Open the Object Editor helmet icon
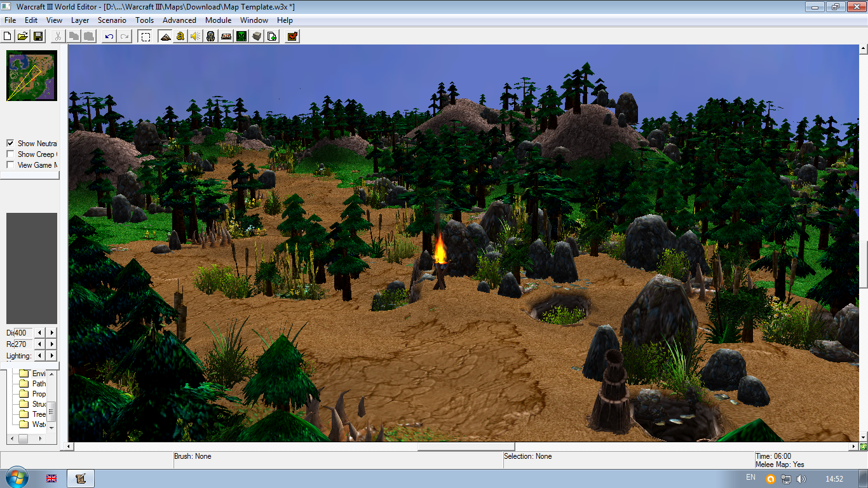This screenshot has height=488, width=868. coord(211,36)
